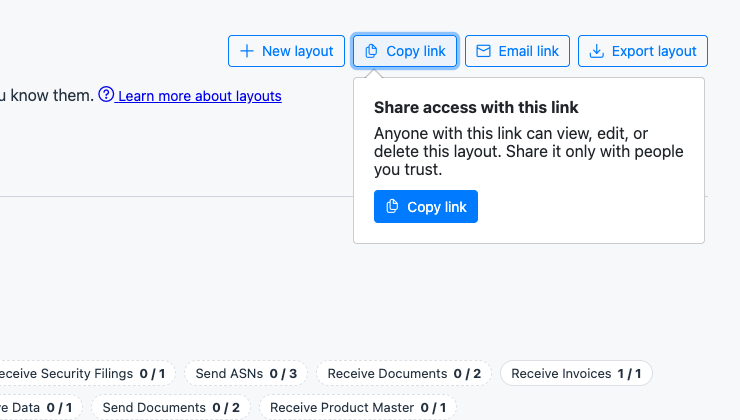Select the Receive Documents 0 / 2 chip

click(x=404, y=373)
